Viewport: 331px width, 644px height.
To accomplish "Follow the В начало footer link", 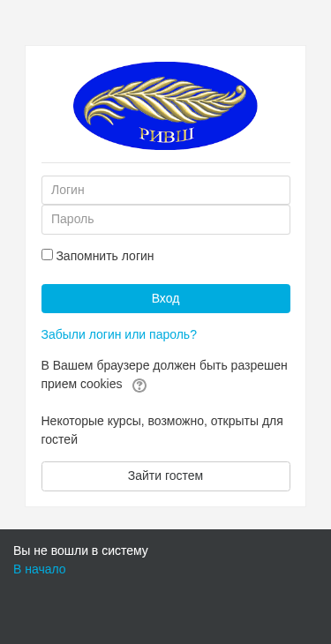I will [40, 569].
